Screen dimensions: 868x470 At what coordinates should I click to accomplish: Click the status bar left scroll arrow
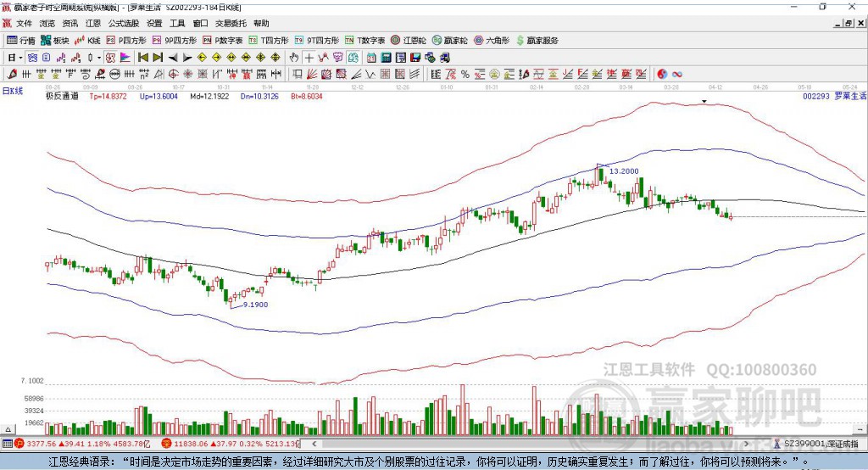[314, 444]
